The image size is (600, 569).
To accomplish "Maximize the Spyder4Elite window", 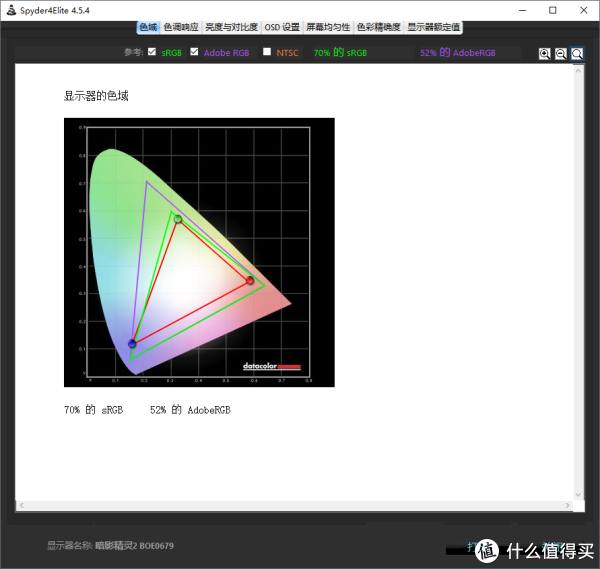I will (x=553, y=10).
